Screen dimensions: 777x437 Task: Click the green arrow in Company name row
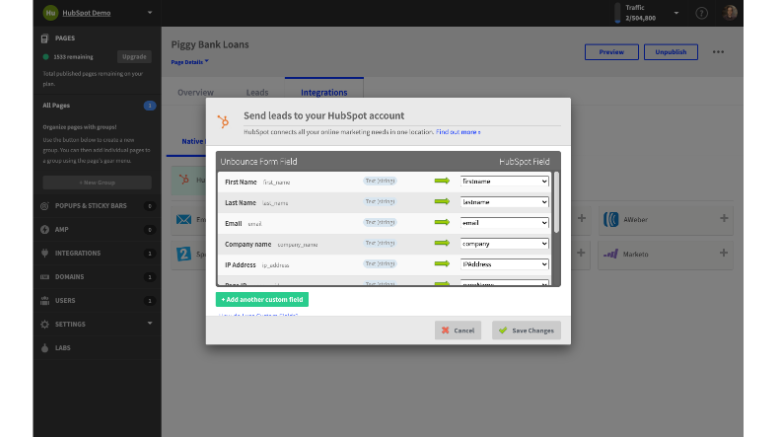coord(442,243)
